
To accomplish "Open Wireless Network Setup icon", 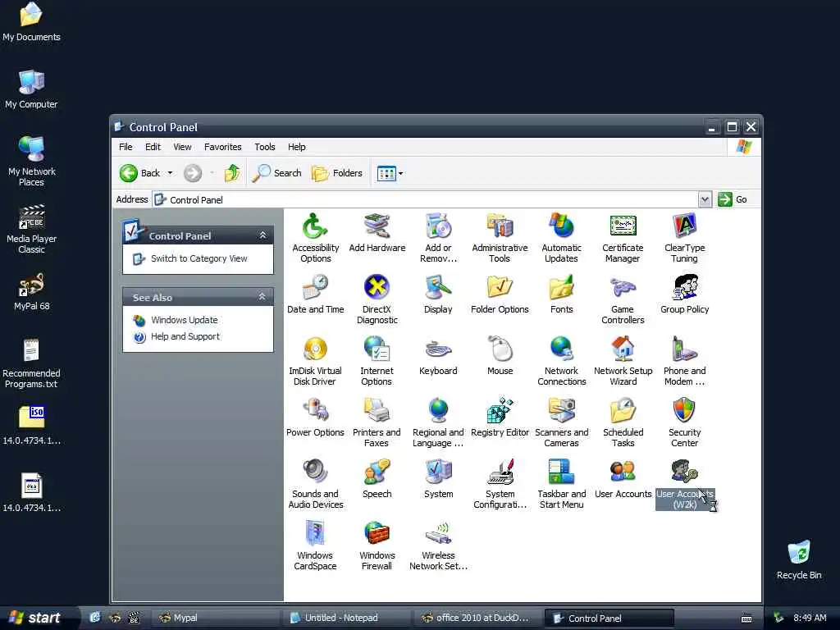I will coord(438,546).
